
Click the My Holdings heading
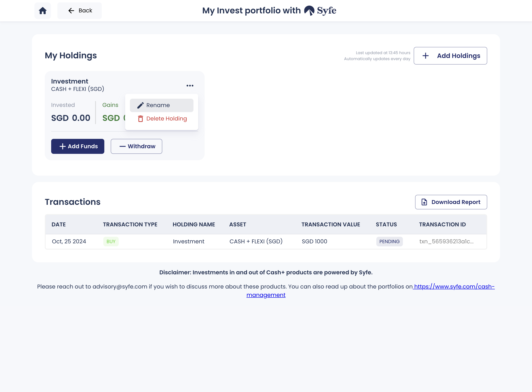point(71,56)
